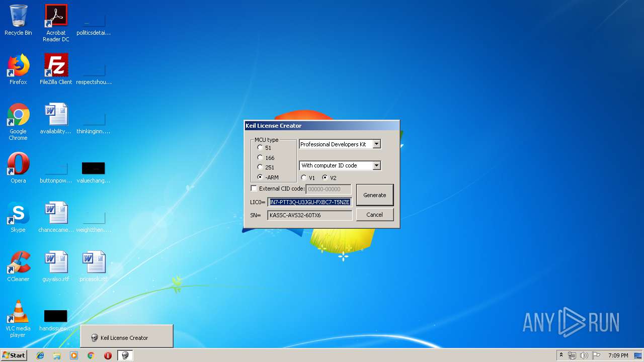The height and width of the screenshot is (362, 644).
Task: Open Windows Explorer folder in taskbar
Action: (x=57, y=355)
